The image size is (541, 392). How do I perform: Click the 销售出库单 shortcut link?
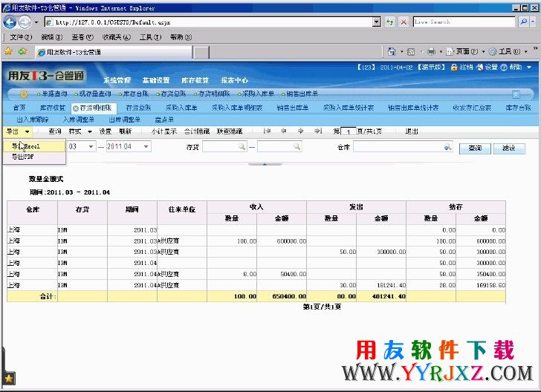[302, 94]
